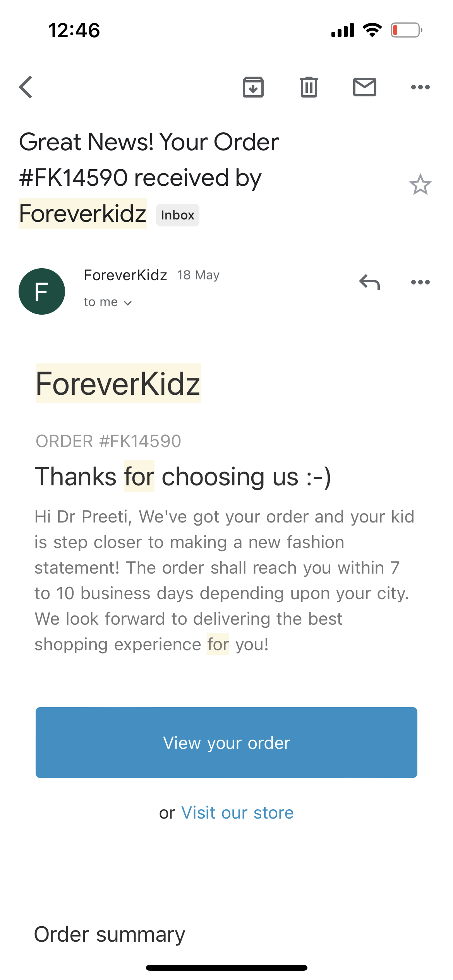Open the Visit our store link
This screenshot has height=980, width=453.
click(x=237, y=813)
